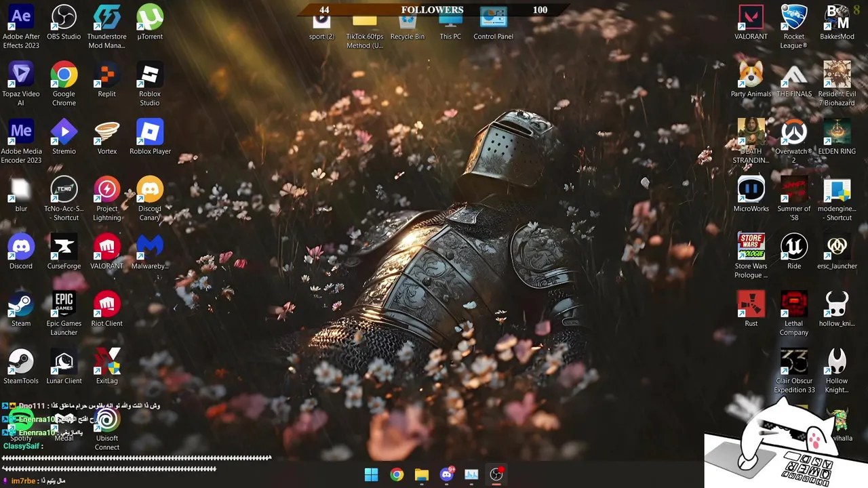Screen dimensions: 868x488
Task: Open Thunderstore Mod Manager desktop icon
Action: (x=106, y=27)
